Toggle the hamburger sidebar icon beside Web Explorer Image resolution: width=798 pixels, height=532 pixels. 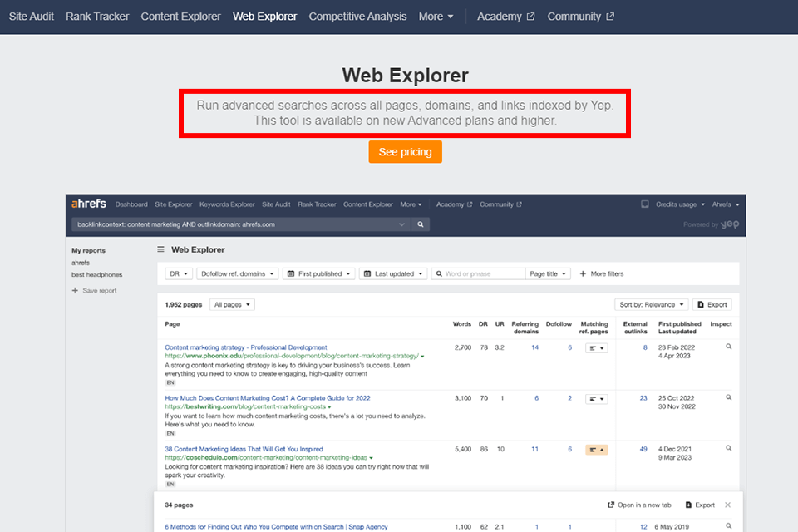pos(160,249)
